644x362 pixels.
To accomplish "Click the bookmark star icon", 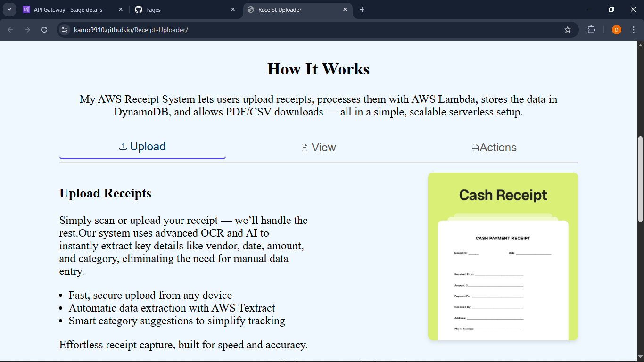I will [568, 30].
